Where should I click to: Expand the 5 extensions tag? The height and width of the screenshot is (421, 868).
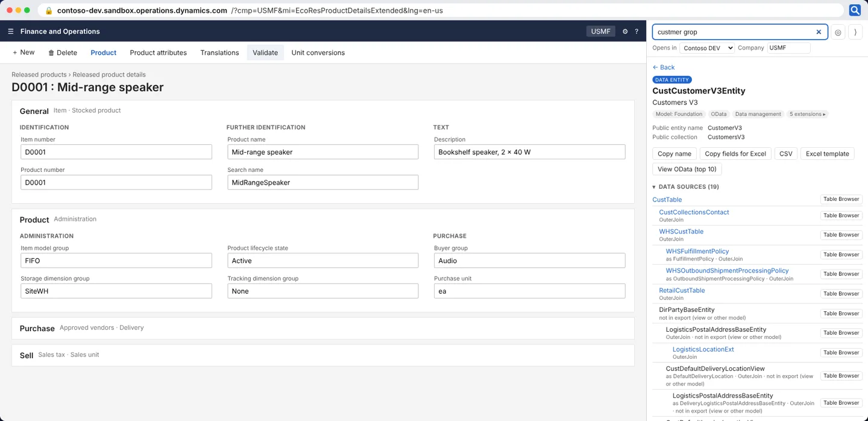click(x=808, y=114)
